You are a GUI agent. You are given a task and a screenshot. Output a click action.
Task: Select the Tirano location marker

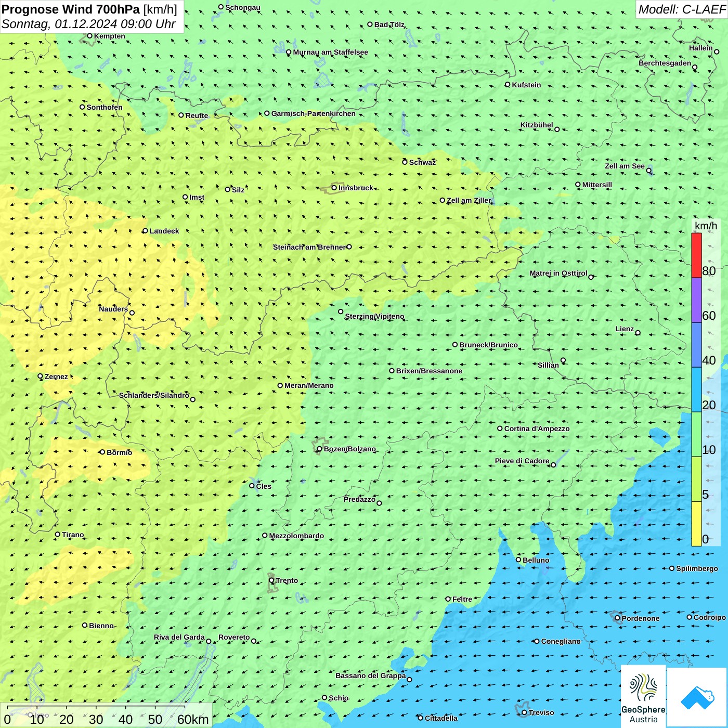pyautogui.click(x=58, y=534)
